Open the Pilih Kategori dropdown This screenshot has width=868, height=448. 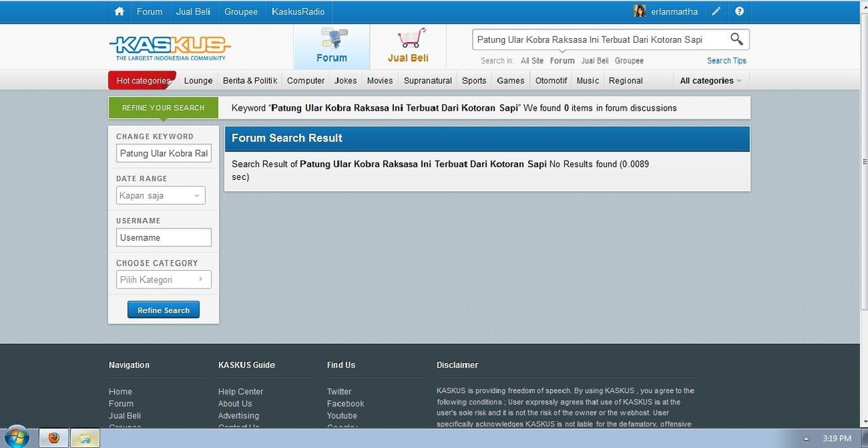(x=163, y=280)
